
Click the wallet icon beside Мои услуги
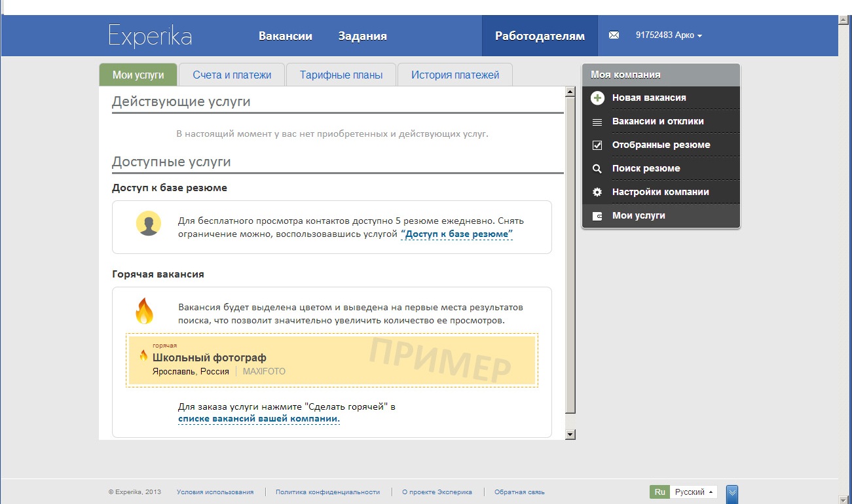point(597,216)
